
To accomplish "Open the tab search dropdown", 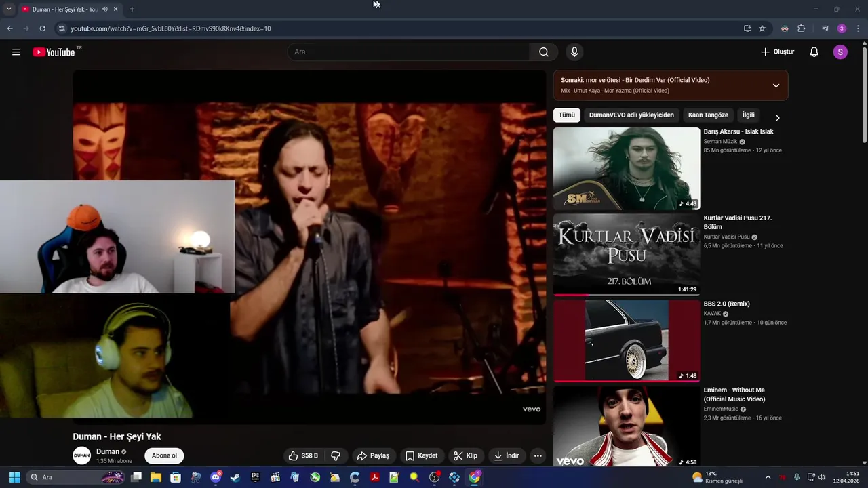I will (8, 9).
